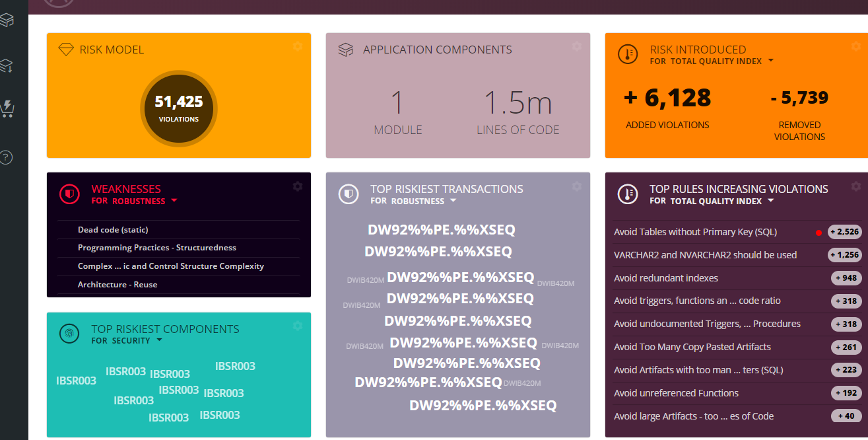868x440 pixels.
Task: Click the 51,425 violations circle
Action: [x=178, y=108]
